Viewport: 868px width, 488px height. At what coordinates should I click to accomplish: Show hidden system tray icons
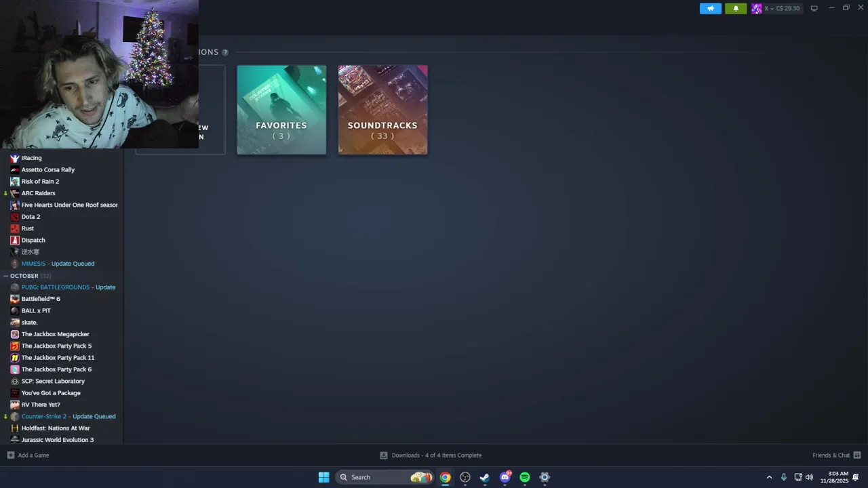769,477
